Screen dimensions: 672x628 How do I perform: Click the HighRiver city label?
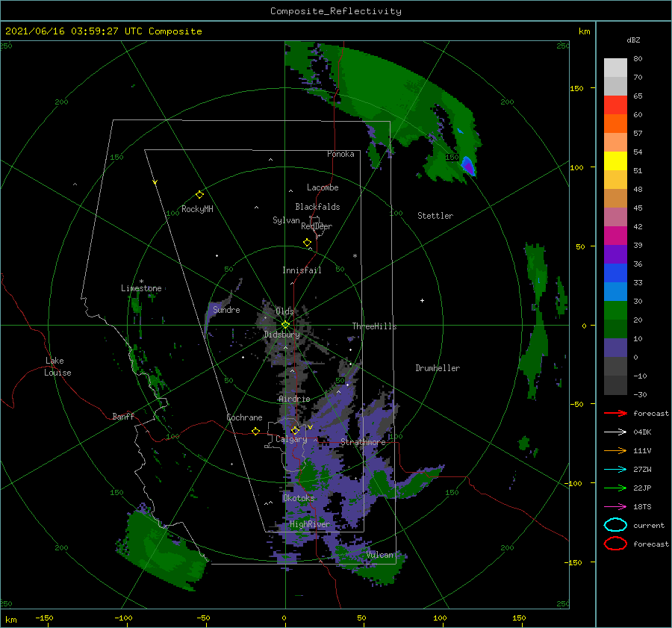(310, 524)
